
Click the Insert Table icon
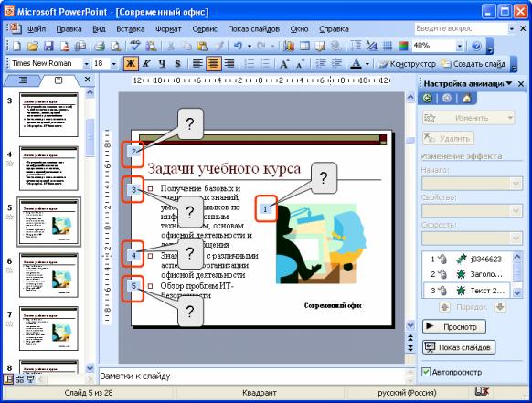[304, 46]
